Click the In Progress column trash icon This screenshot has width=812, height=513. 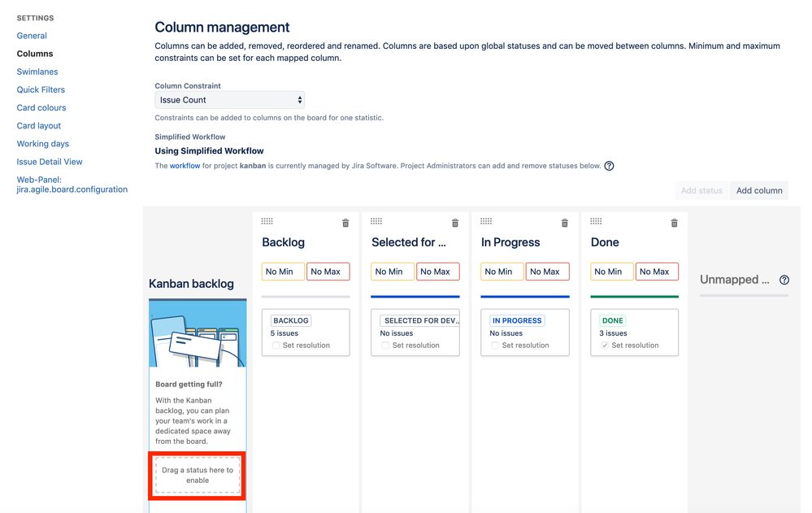[565, 223]
